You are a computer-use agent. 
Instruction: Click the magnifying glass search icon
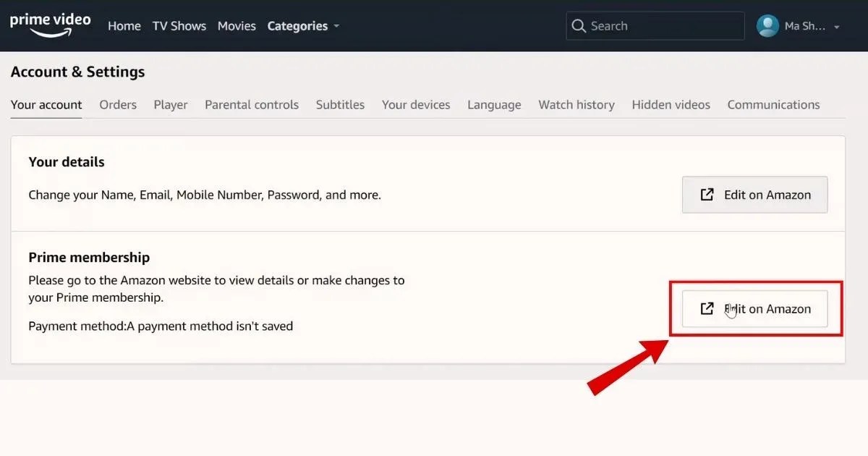(579, 25)
